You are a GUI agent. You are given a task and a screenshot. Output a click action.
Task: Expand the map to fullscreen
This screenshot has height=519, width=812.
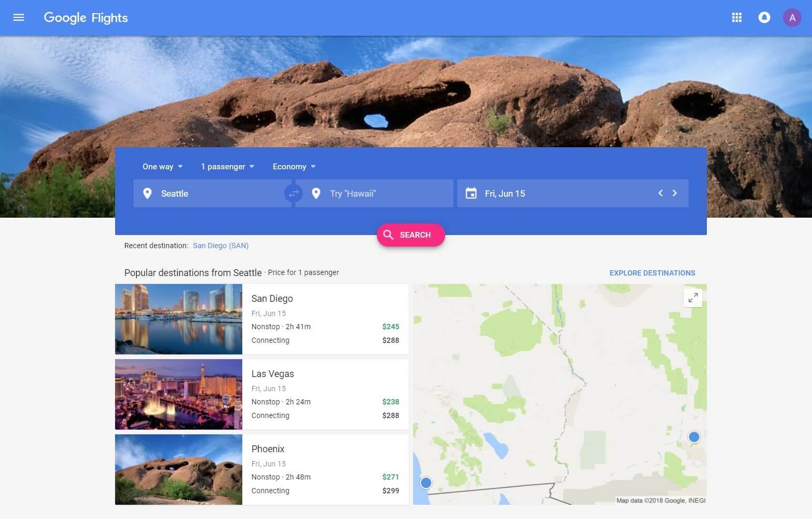(x=693, y=297)
